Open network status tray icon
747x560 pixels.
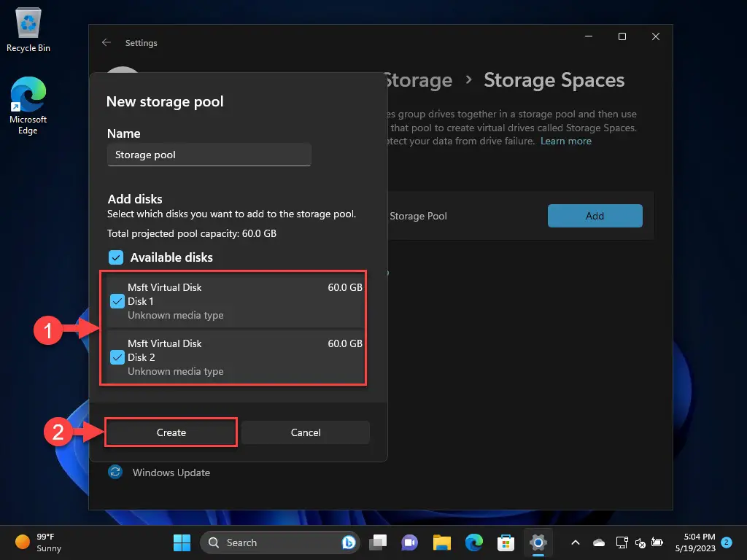point(622,542)
